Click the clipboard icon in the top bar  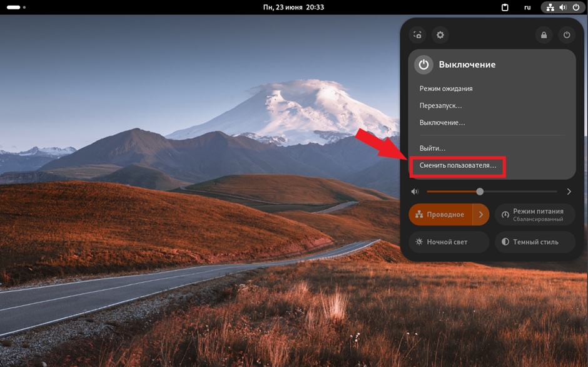point(505,8)
